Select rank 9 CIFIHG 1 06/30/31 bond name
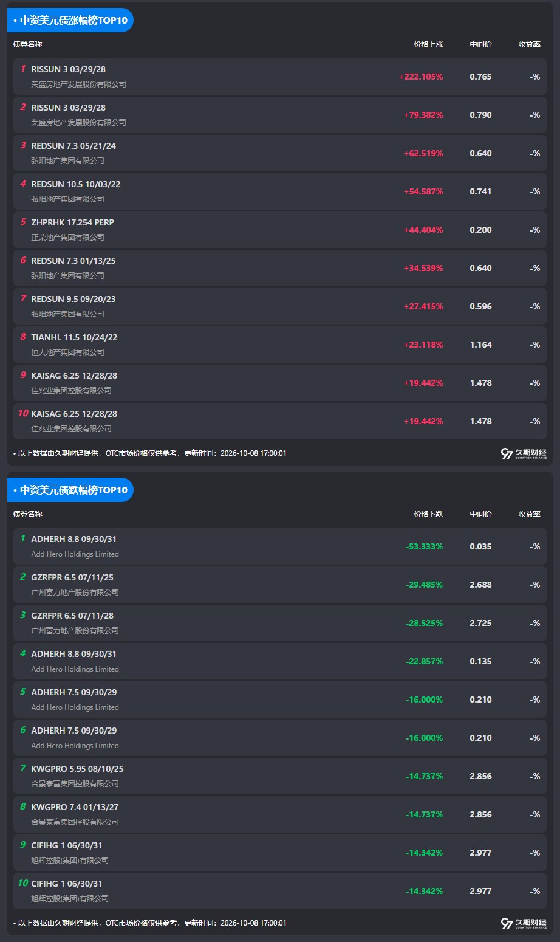The width and height of the screenshot is (560, 942). point(67,845)
